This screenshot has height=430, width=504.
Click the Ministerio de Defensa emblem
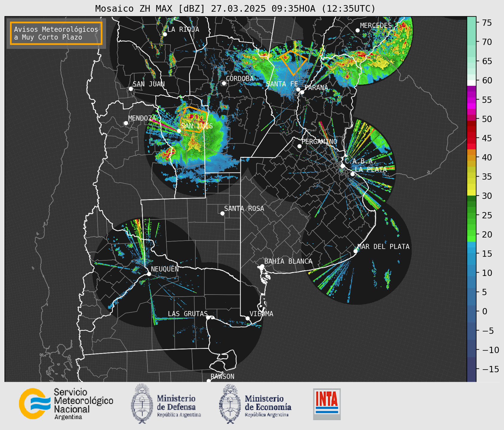pos(142,404)
